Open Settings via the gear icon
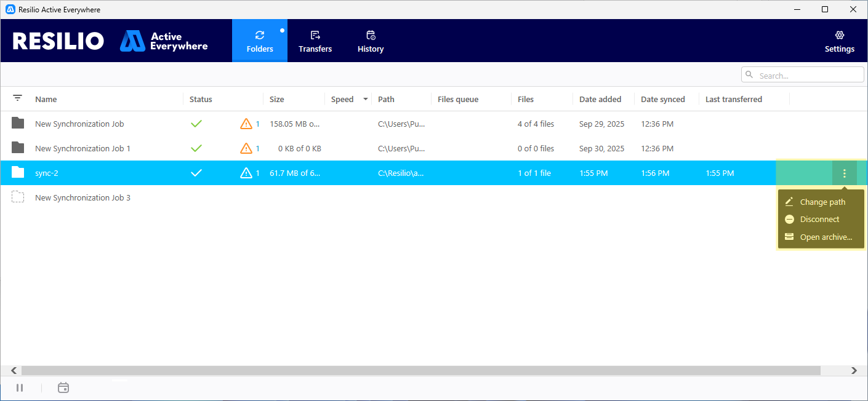 pos(839,36)
